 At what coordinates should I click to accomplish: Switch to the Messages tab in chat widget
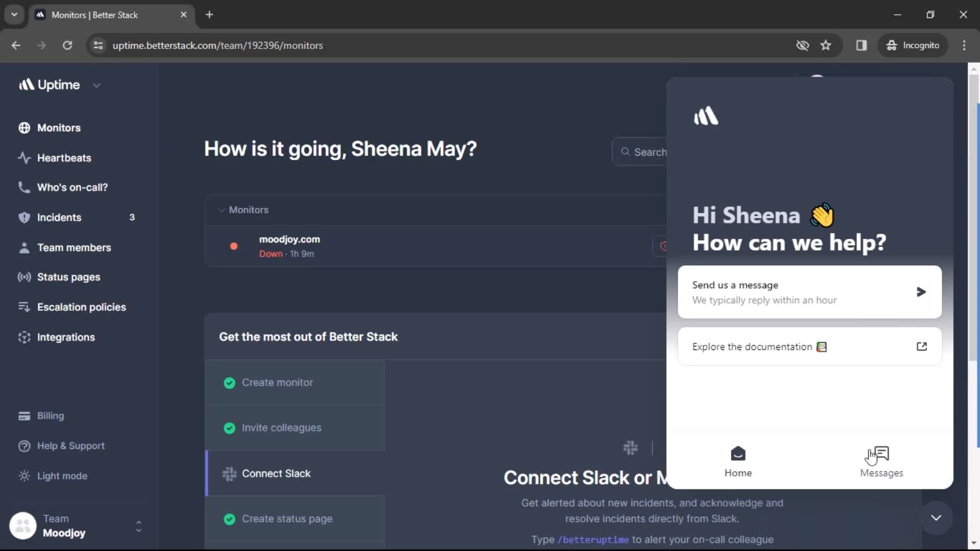click(x=881, y=462)
